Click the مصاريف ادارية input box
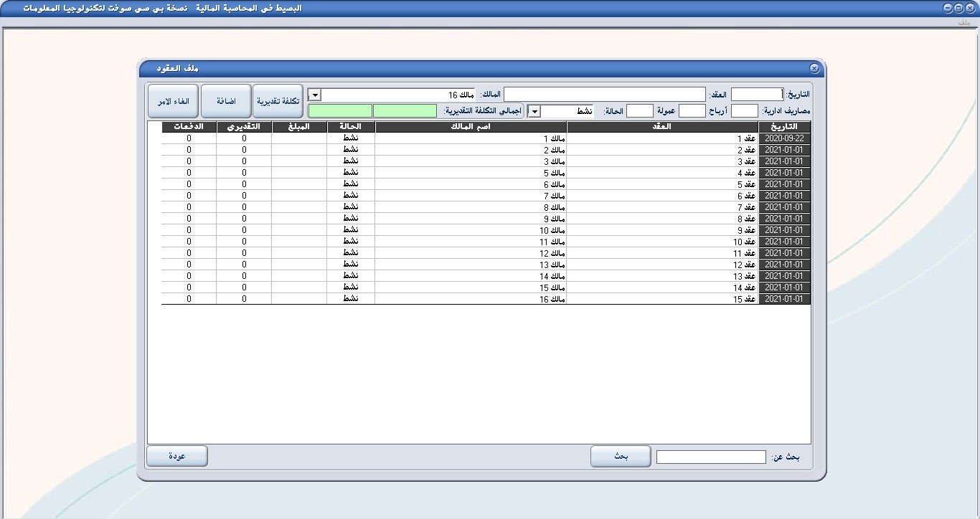The height and width of the screenshot is (519, 980). point(745,111)
